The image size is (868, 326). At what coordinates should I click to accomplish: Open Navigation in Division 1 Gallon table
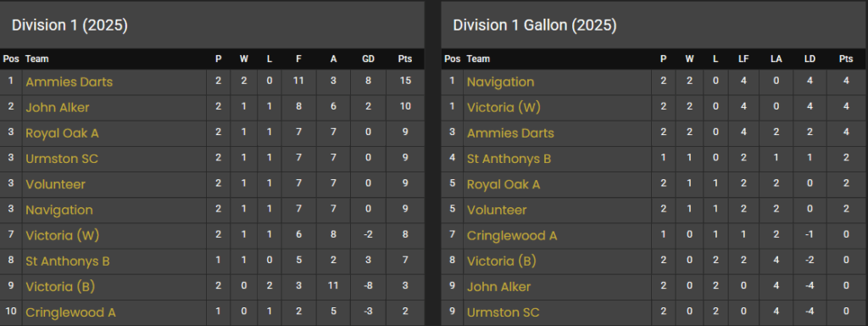point(500,82)
